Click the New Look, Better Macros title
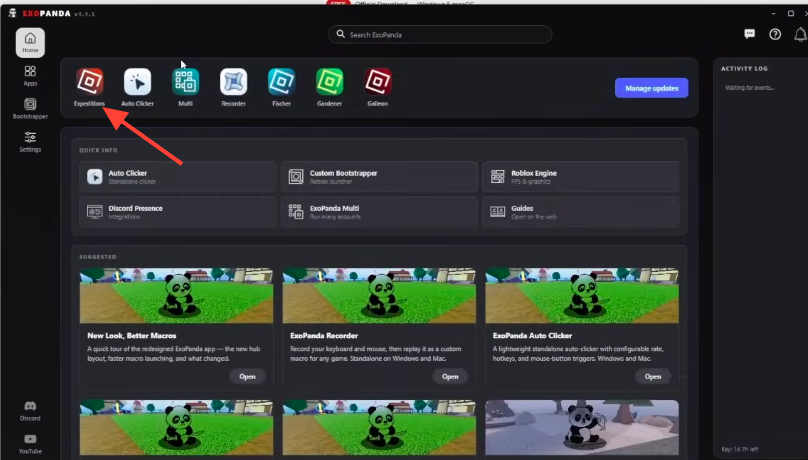The width and height of the screenshot is (808, 460). click(x=131, y=335)
